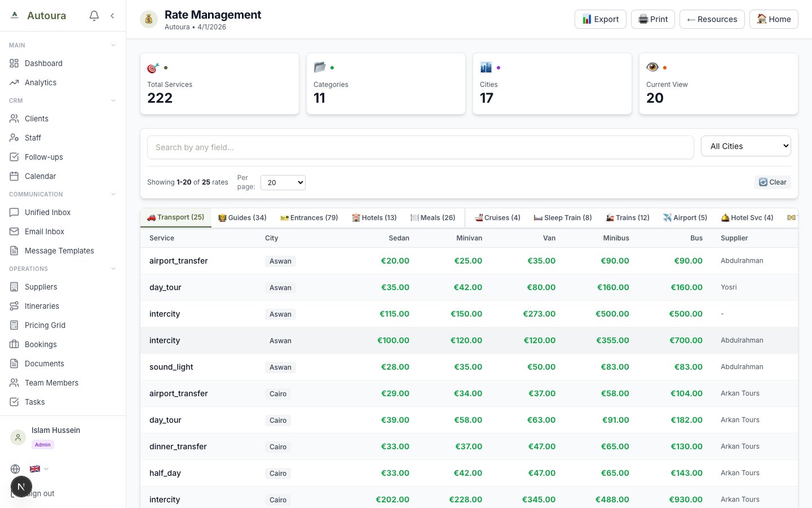Open Bookings in the sidebar

[x=63, y=344]
